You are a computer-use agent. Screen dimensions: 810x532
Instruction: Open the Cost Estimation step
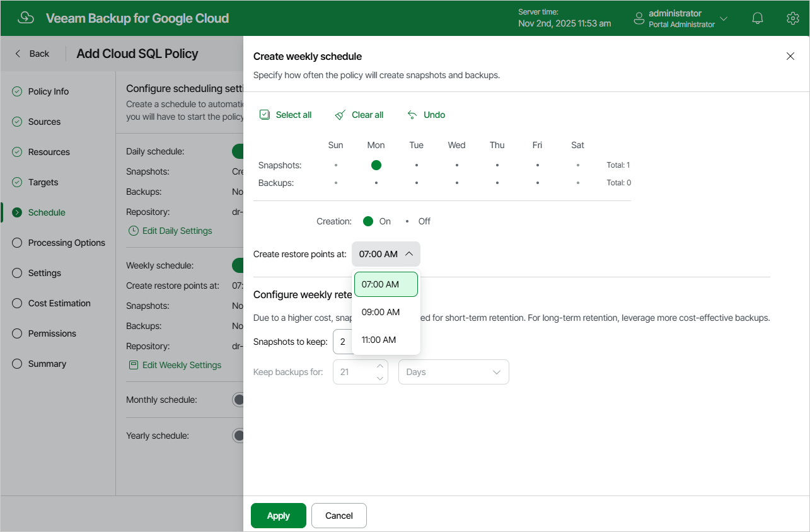coord(59,303)
